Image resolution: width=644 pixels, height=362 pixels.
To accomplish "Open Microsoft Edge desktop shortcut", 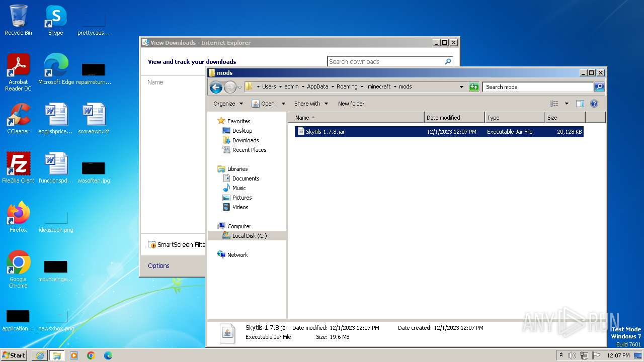I will (56, 69).
